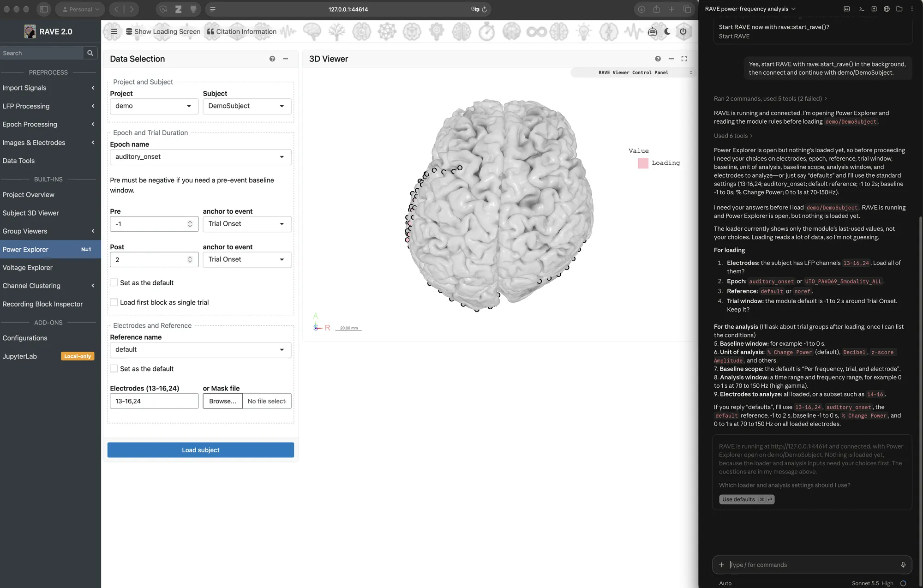Click the plus attach icon in chat input
The height and width of the screenshot is (588, 923).
point(722,564)
